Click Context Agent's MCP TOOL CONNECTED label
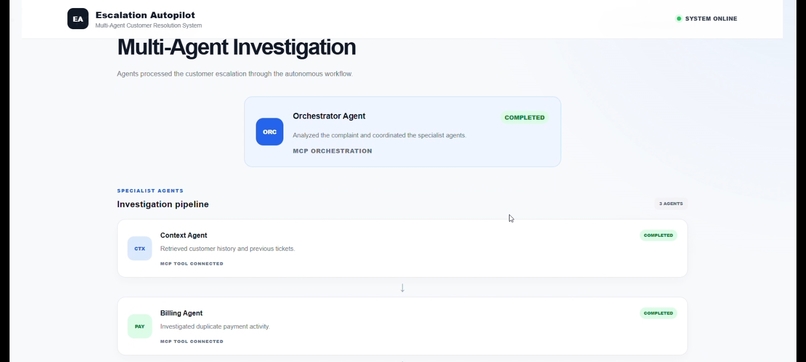806x362 pixels. tap(192, 263)
